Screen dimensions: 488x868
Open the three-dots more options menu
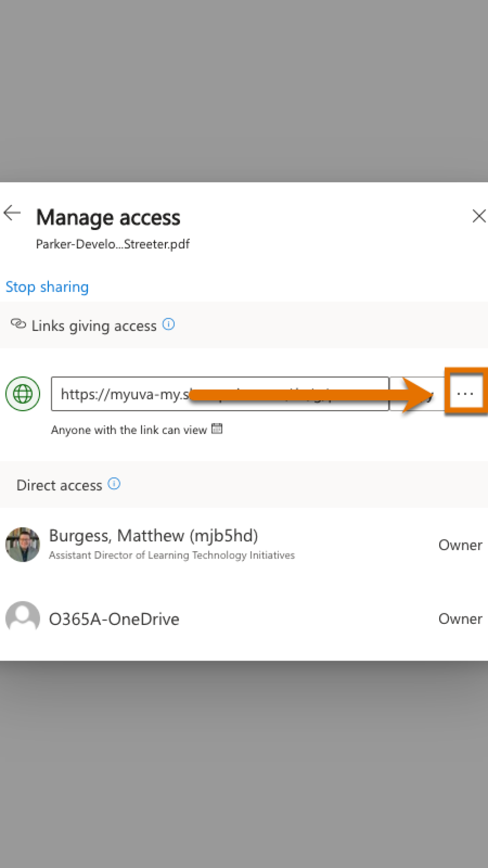click(465, 393)
